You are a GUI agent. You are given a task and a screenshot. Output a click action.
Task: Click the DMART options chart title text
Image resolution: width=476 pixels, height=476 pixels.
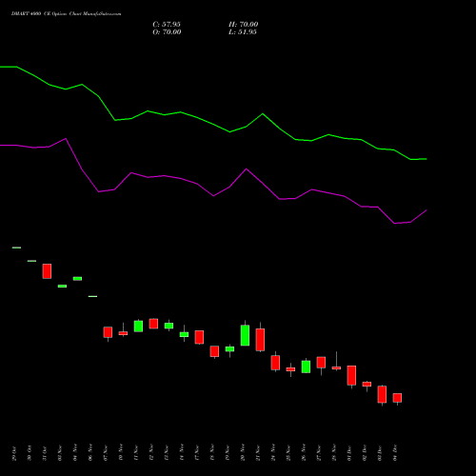pos(67,14)
